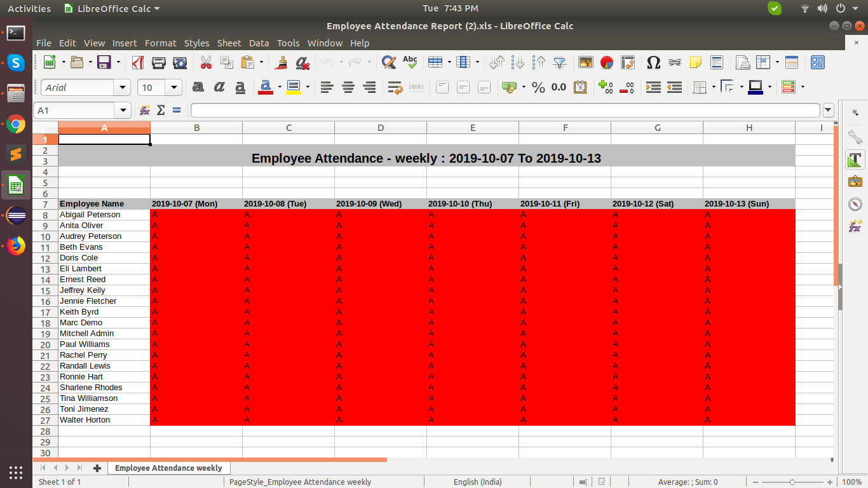Click the Insert Hyperlink chain icon

pyautogui.click(x=674, y=62)
